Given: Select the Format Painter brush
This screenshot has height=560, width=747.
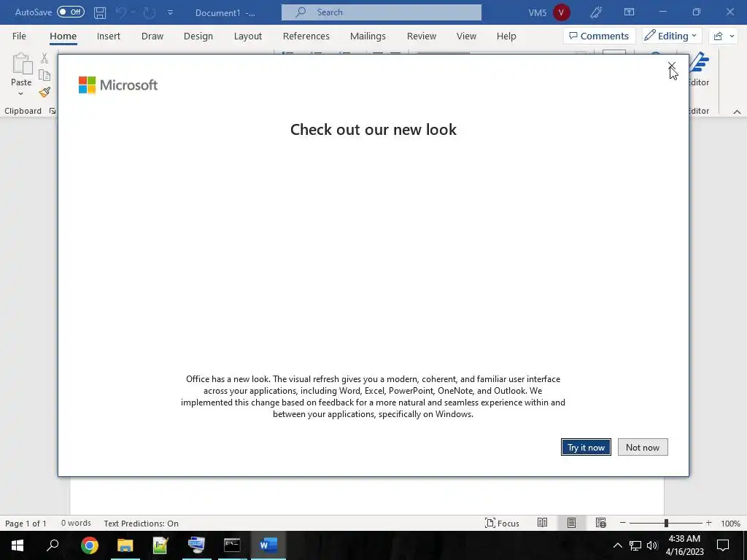Looking at the screenshot, I should pos(44,93).
